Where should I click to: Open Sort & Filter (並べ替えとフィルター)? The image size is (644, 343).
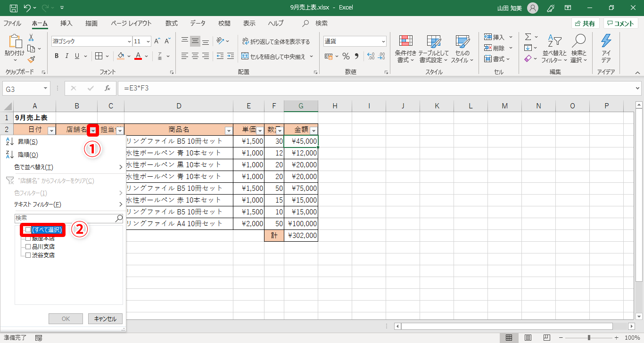(555, 49)
